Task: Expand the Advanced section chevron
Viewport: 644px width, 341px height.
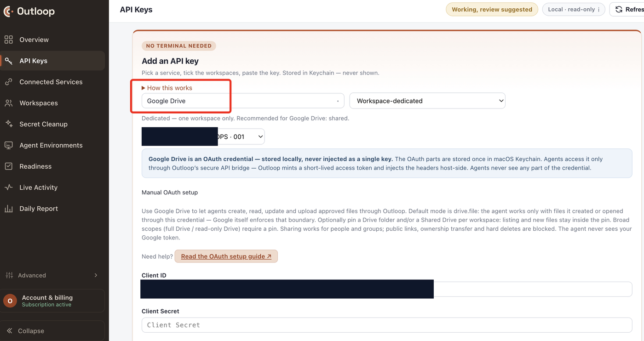Action: [96, 275]
